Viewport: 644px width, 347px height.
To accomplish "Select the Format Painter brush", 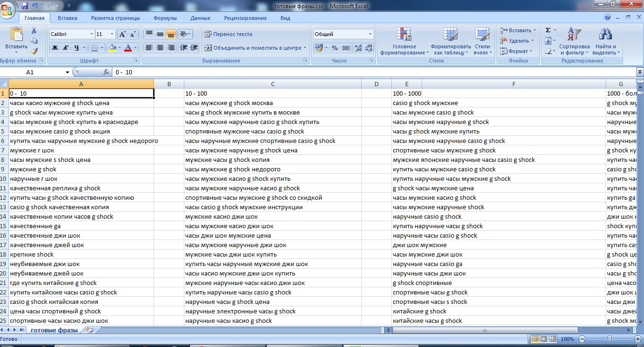I will [34, 51].
